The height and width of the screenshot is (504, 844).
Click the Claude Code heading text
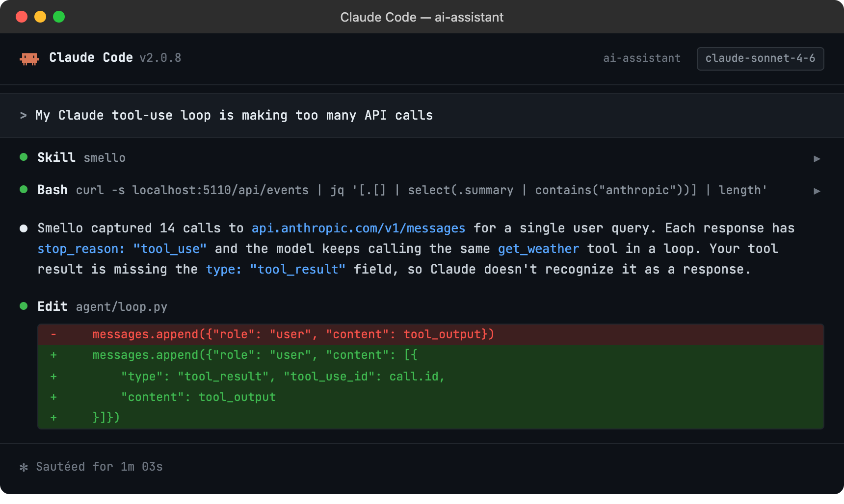click(x=91, y=57)
